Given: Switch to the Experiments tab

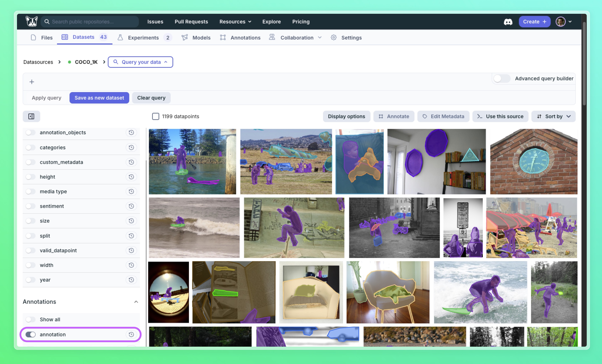Looking at the screenshot, I should [x=143, y=38].
